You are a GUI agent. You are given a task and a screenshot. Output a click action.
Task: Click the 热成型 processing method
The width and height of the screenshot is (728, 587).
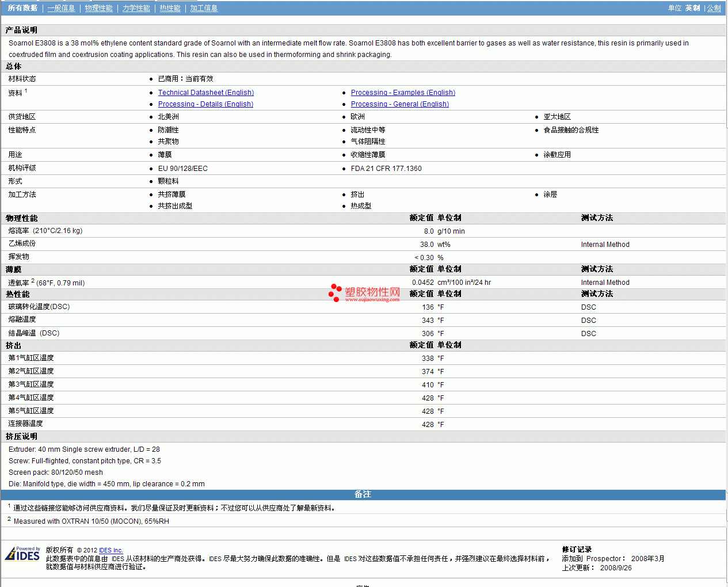pyautogui.click(x=361, y=206)
